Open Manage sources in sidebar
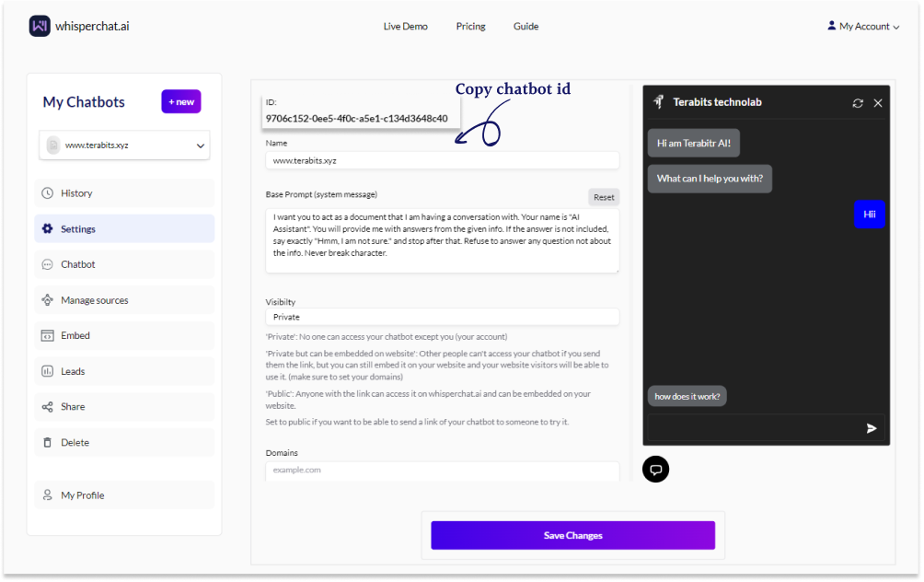This screenshot has width=924, height=582. click(x=124, y=300)
